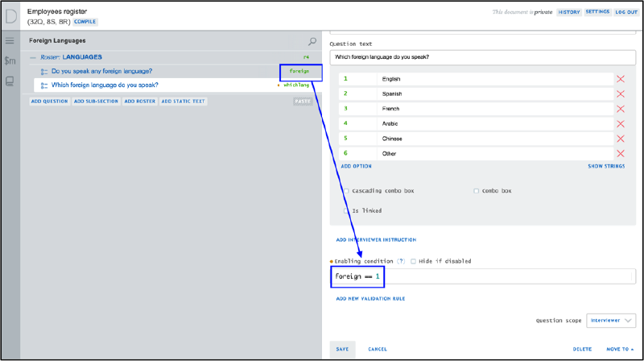Open the sections hamburger menu in the sidebar
644x361 pixels.
10,40
